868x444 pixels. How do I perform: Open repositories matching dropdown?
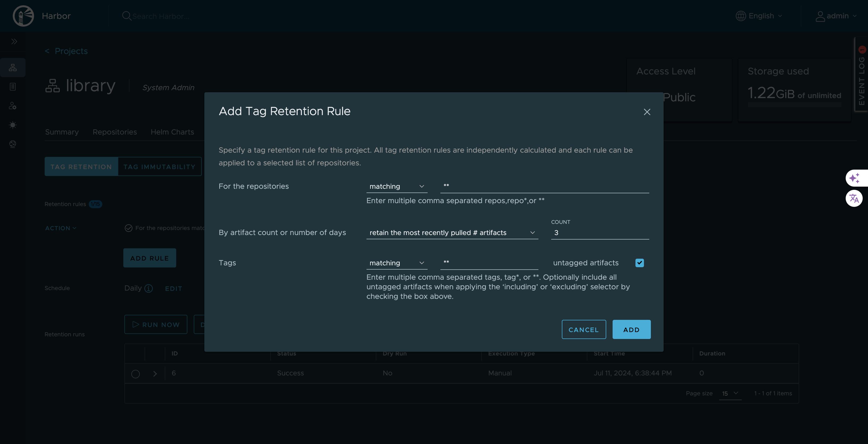click(397, 186)
